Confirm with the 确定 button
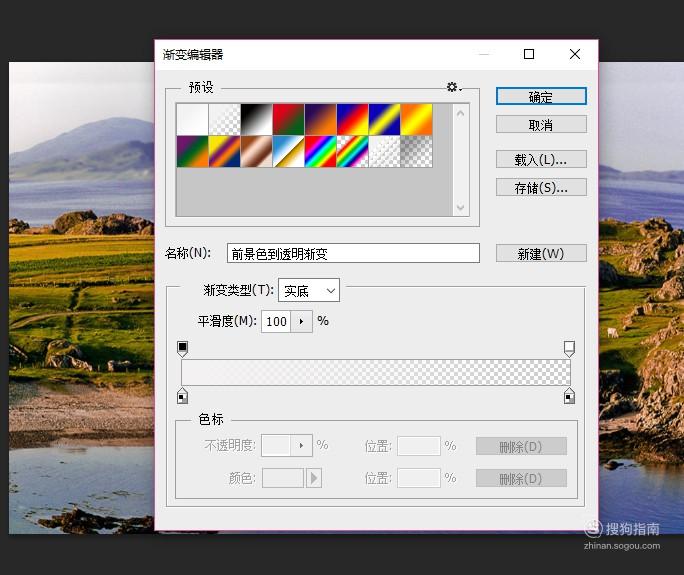 point(541,96)
